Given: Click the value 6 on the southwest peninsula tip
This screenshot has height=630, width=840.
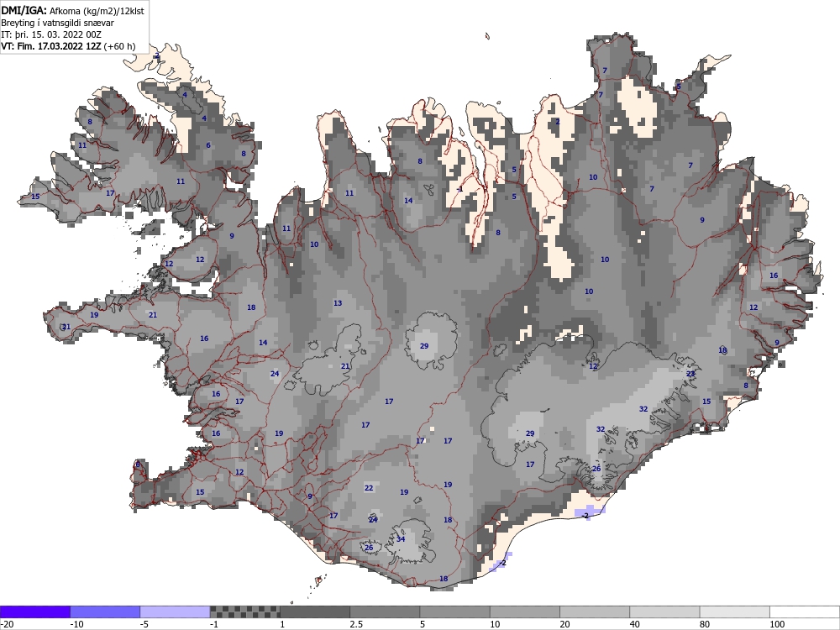Looking at the screenshot, I should (138, 465).
